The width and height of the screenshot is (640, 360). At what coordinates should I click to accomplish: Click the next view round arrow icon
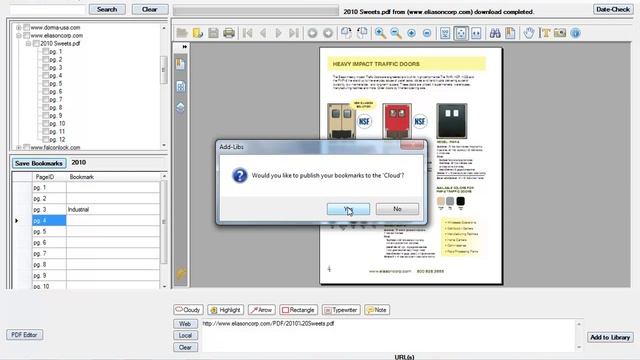pos(328,33)
